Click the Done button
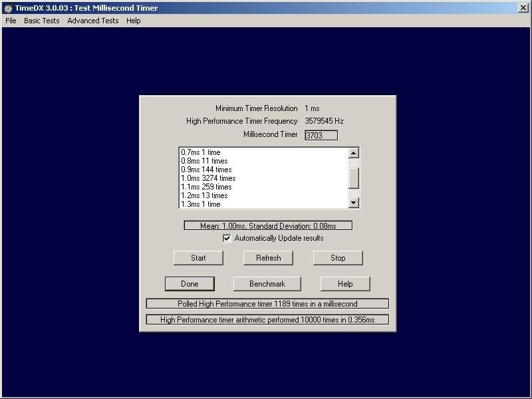 (x=190, y=284)
